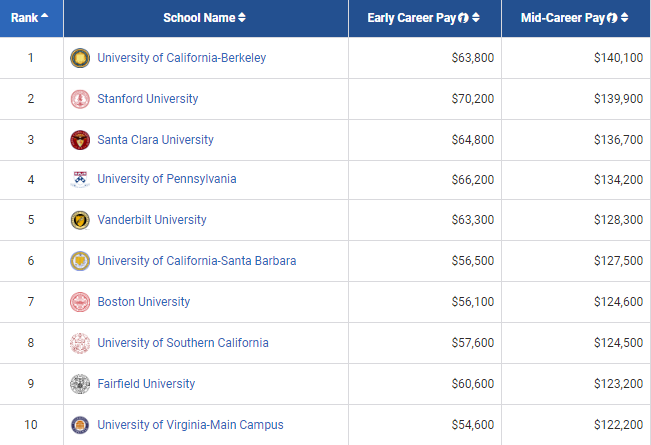The width and height of the screenshot is (651, 445).
Task: Open University of Virginia-Main Campus link
Action: click(x=190, y=425)
